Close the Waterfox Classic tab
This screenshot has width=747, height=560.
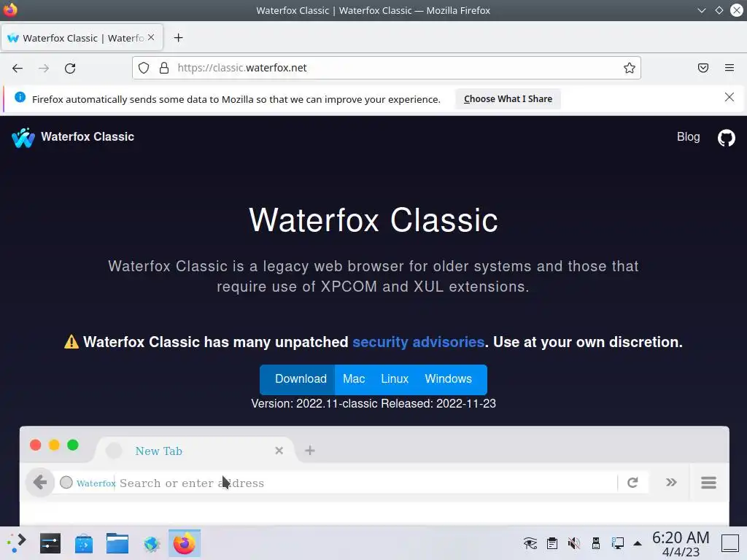(151, 38)
